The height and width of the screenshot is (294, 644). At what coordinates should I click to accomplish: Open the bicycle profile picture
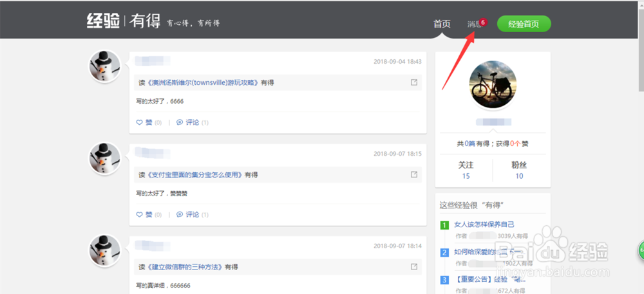[x=493, y=85]
